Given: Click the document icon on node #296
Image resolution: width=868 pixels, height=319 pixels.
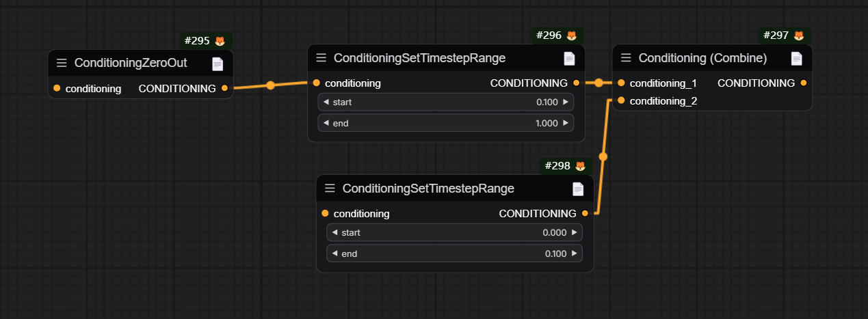Looking at the screenshot, I should click(569, 59).
